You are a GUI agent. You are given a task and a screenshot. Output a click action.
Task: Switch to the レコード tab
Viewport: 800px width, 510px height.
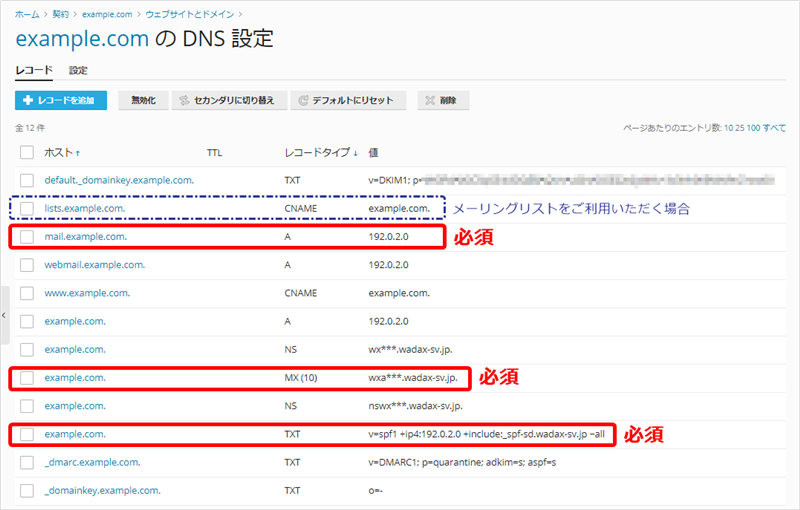point(34,70)
